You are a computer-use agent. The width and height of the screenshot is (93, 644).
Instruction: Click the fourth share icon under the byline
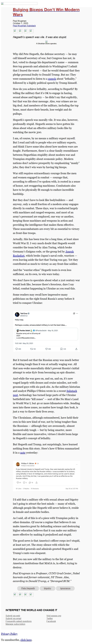click(31, 31)
